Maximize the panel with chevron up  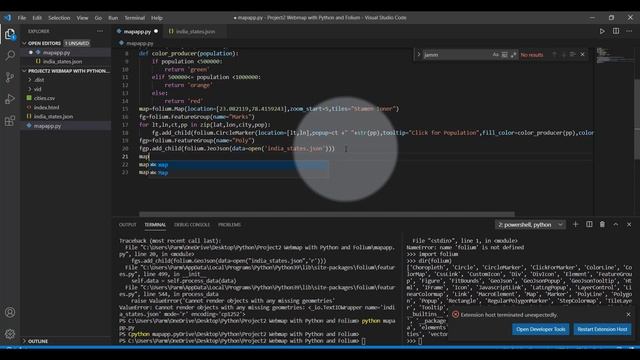click(x=616, y=224)
